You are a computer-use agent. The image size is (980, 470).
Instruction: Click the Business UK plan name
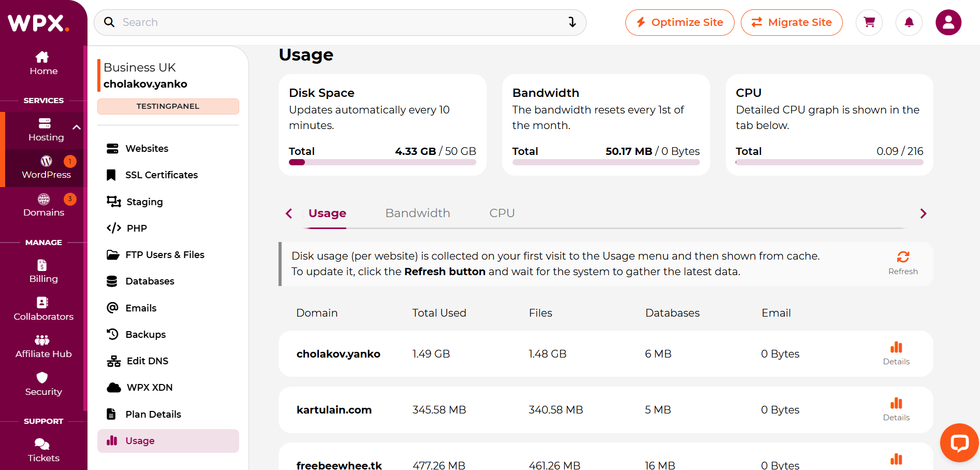(x=140, y=67)
